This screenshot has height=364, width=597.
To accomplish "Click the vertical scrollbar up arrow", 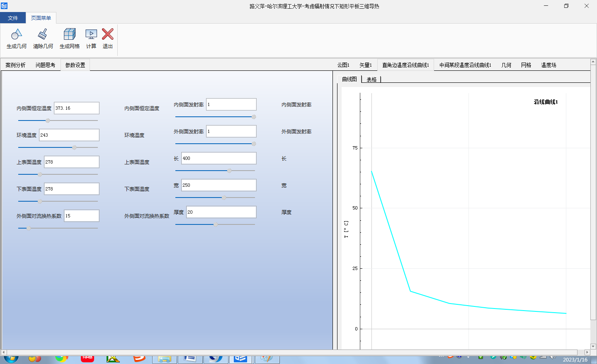I will [593, 62].
